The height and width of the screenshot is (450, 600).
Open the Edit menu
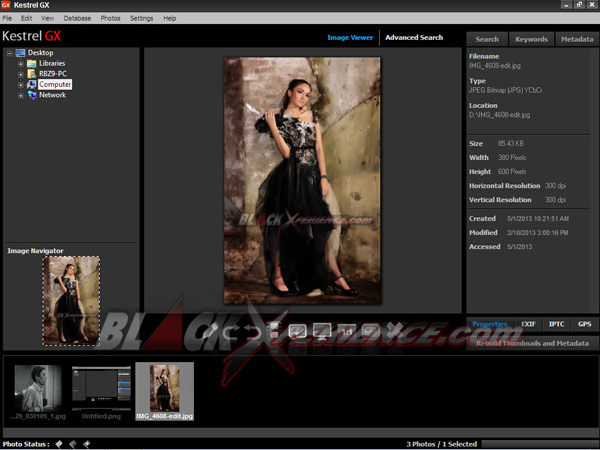pos(26,18)
